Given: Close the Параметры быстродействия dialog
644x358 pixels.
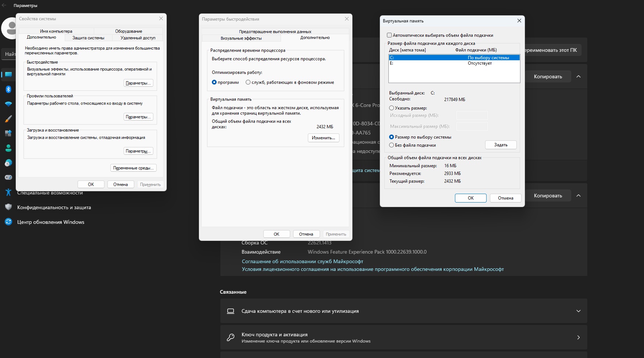Looking at the screenshot, I should point(347,19).
